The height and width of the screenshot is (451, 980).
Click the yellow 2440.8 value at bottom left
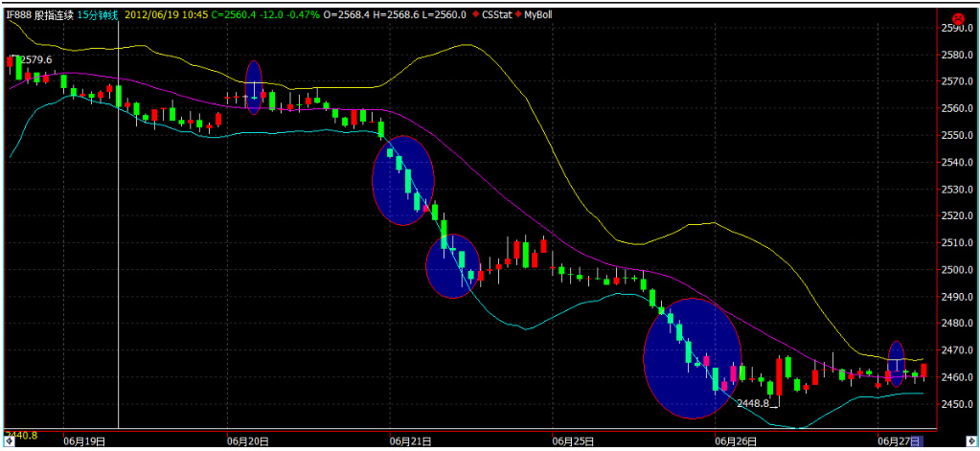[21, 436]
